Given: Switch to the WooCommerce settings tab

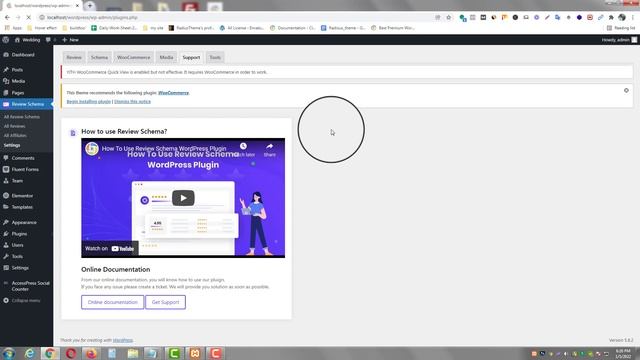Looking at the screenshot, I should coord(133,58).
